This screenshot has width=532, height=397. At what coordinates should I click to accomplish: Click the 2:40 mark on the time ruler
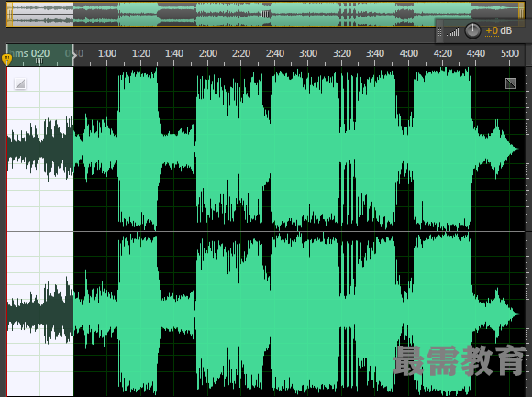(275, 53)
